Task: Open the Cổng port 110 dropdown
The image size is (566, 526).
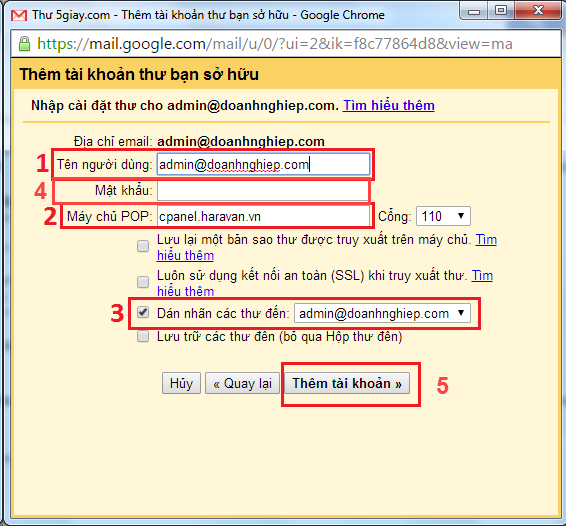Action: click(x=443, y=216)
